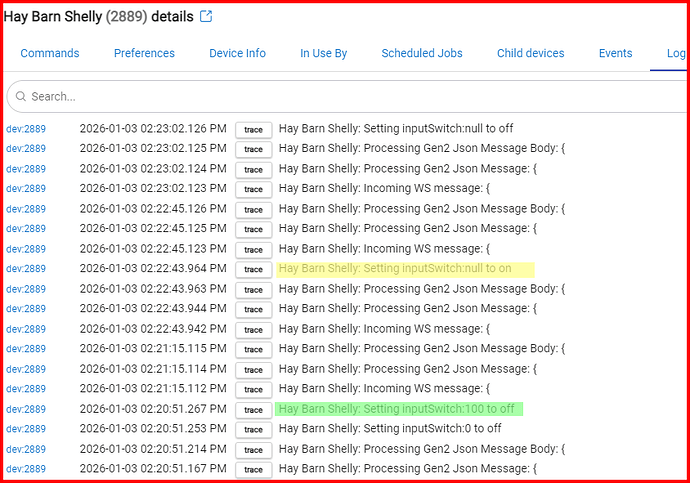Viewport: 690px width, 483px height.
Task: Click trace badge for 02:22:43.942 PM entry
Action: (x=253, y=330)
